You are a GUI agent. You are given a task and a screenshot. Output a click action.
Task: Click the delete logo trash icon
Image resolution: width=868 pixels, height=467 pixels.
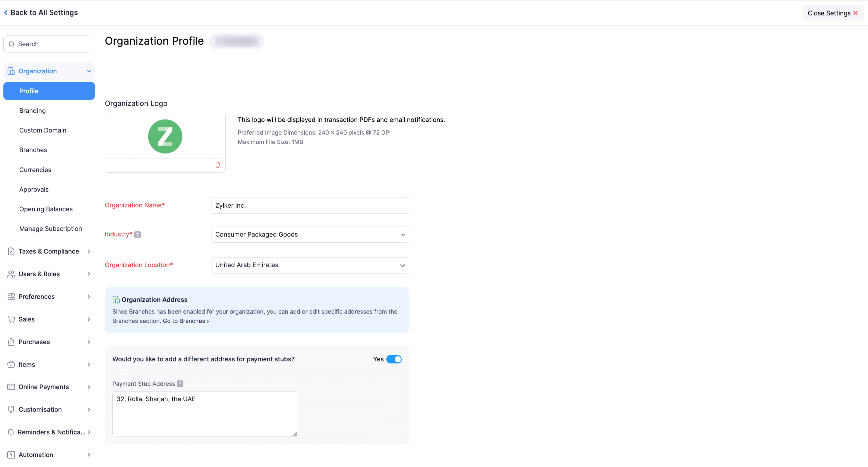coord(217,165)
